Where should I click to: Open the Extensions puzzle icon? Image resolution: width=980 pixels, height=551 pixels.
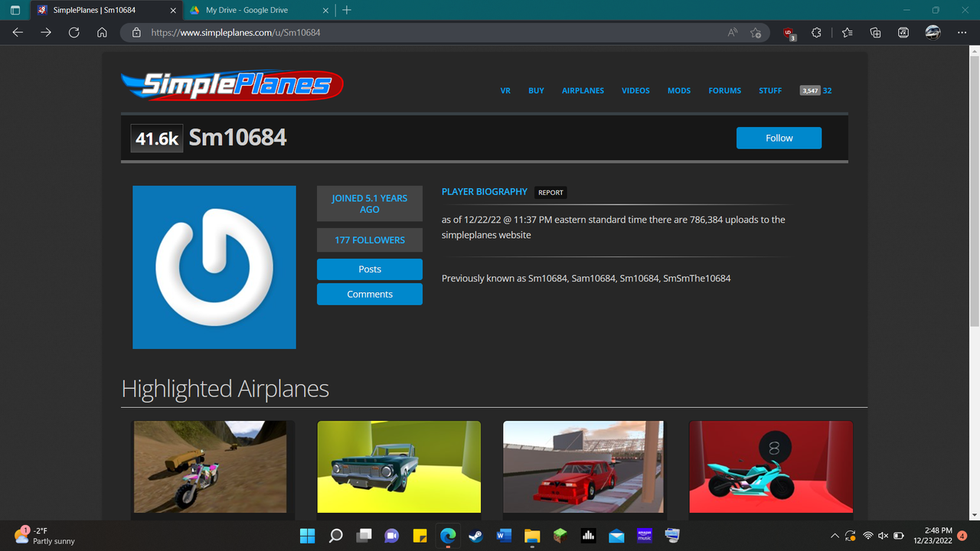[x=816, y=33]
